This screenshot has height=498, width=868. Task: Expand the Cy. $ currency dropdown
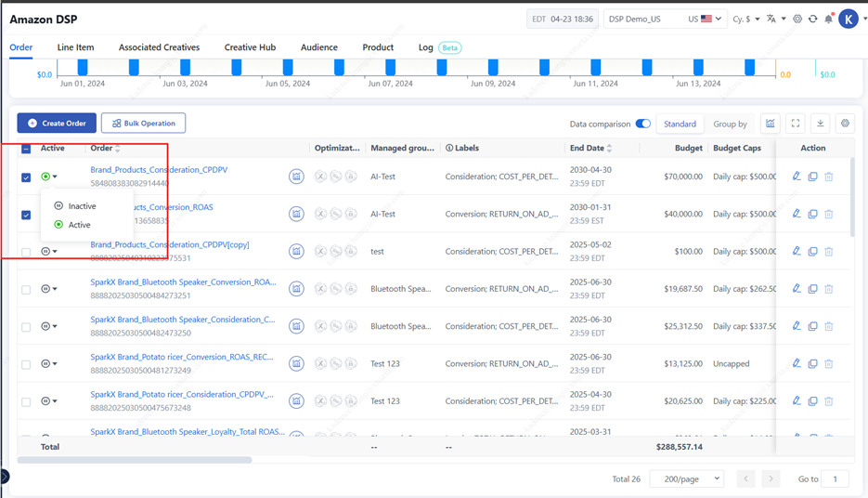coord(745,20)
